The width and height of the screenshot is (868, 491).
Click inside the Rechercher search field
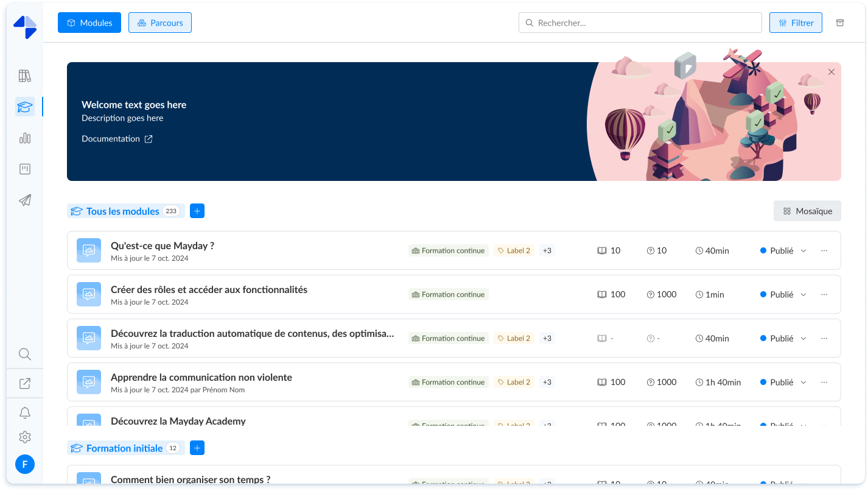640,23
